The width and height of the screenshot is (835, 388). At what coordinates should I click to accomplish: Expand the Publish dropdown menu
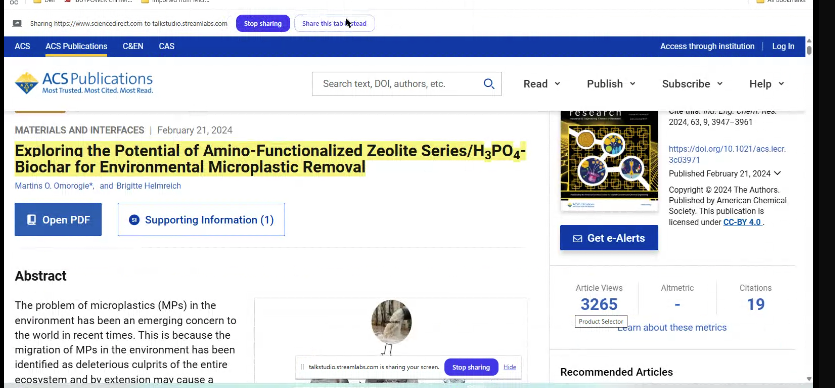[611, 84]
